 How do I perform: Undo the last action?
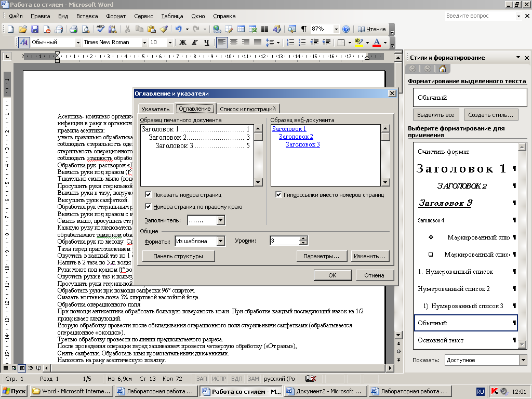click(179, 29)
